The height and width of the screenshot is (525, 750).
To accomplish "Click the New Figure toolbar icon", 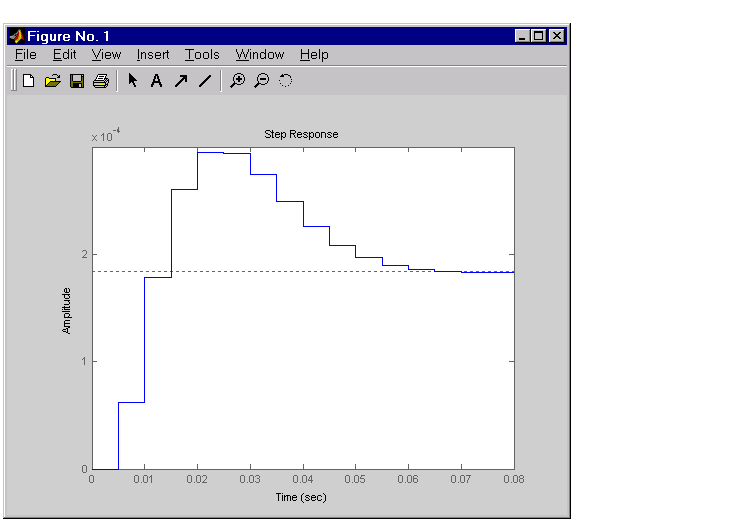I will click(29, 80).
